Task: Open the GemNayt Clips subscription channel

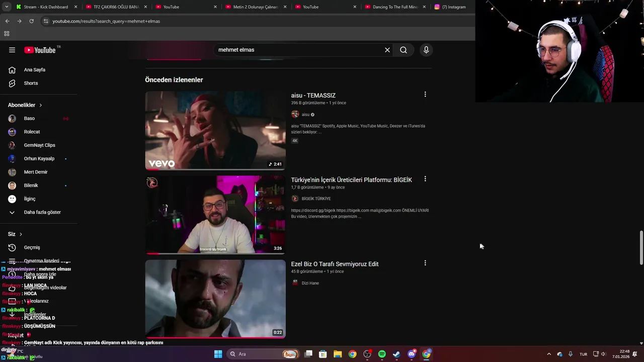Action: pos(38,145)
